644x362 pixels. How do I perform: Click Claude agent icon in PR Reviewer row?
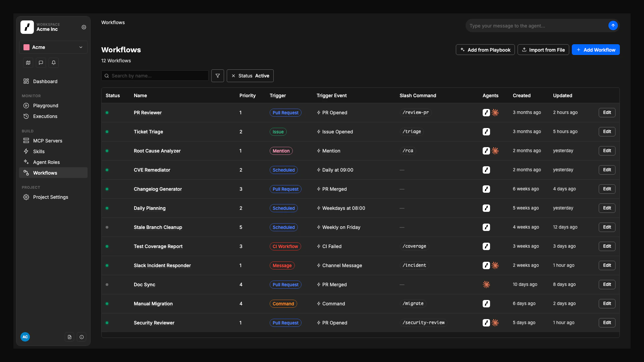(495, 113)
